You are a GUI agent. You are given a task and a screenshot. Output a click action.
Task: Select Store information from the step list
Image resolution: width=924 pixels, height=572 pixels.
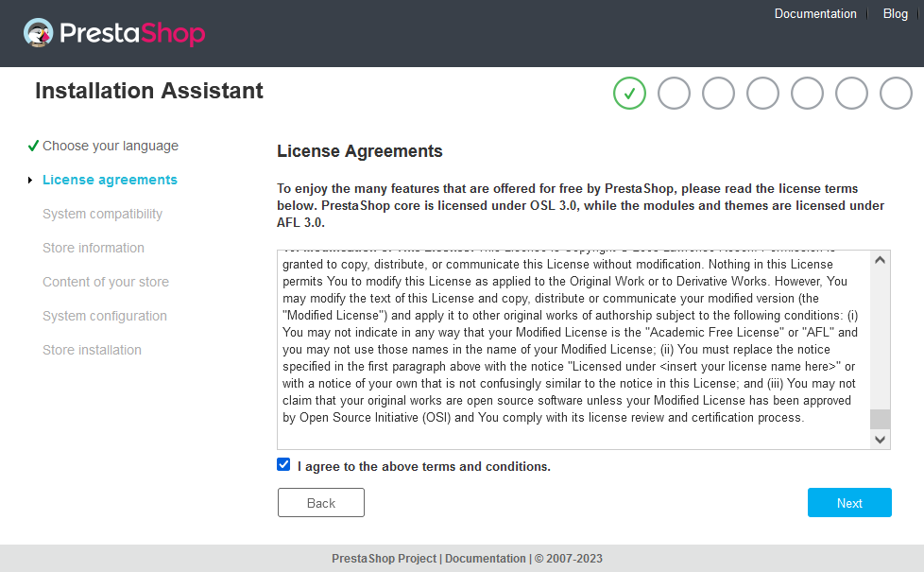pos(93,248)
